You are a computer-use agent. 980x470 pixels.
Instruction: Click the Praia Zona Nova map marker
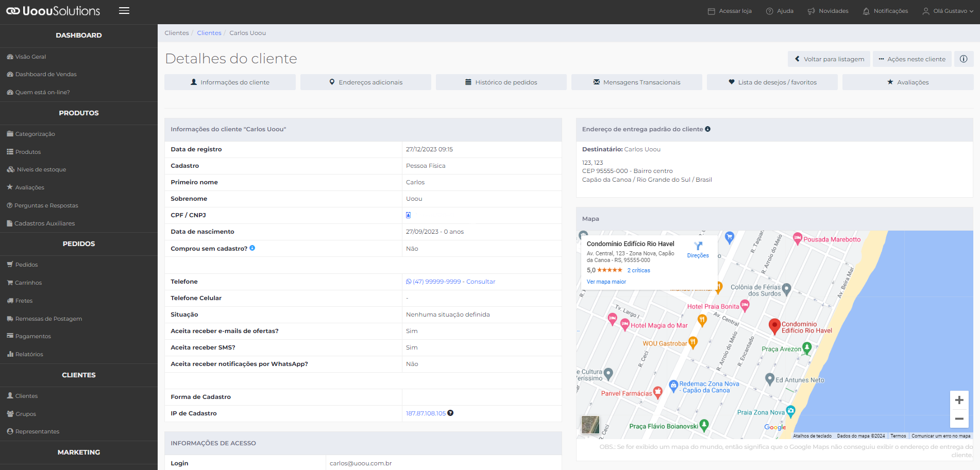pyautogui.click(x=790, y=411)
